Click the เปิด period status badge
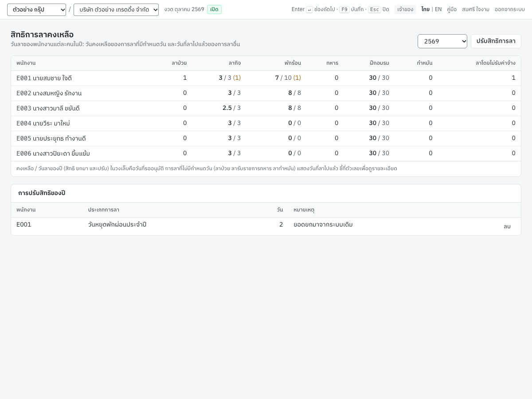 [214, 9]
